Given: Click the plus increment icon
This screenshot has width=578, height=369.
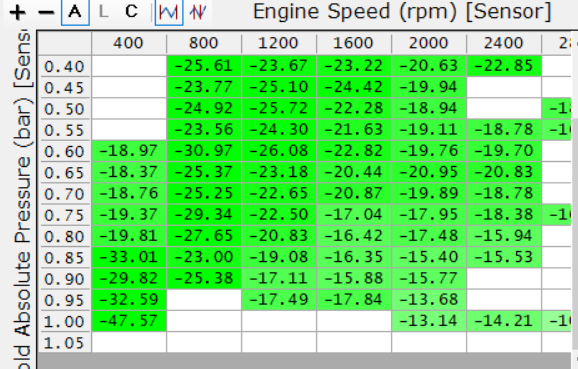Looking at the screenshot, I should [x=17, y=13].
